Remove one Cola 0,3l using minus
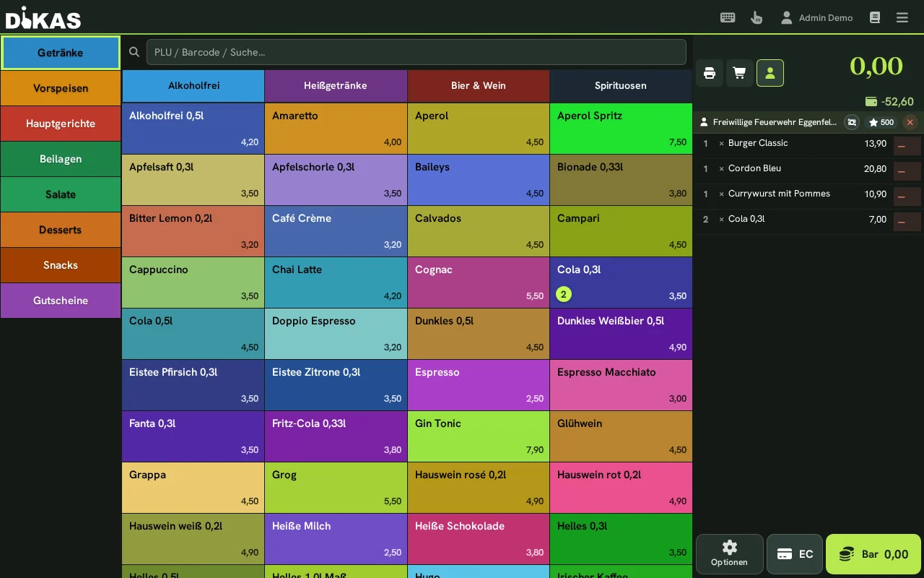 pyautogui.click(x=907, y=222)
